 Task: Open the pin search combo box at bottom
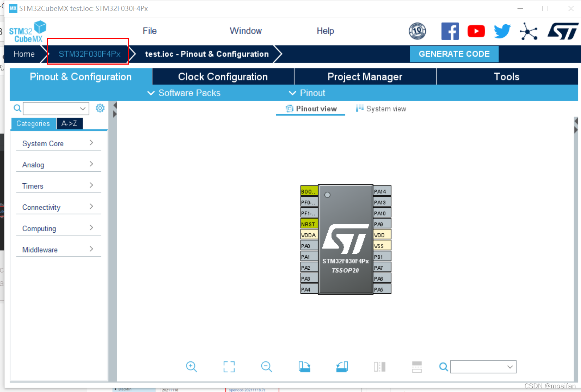tap(483, 367)
